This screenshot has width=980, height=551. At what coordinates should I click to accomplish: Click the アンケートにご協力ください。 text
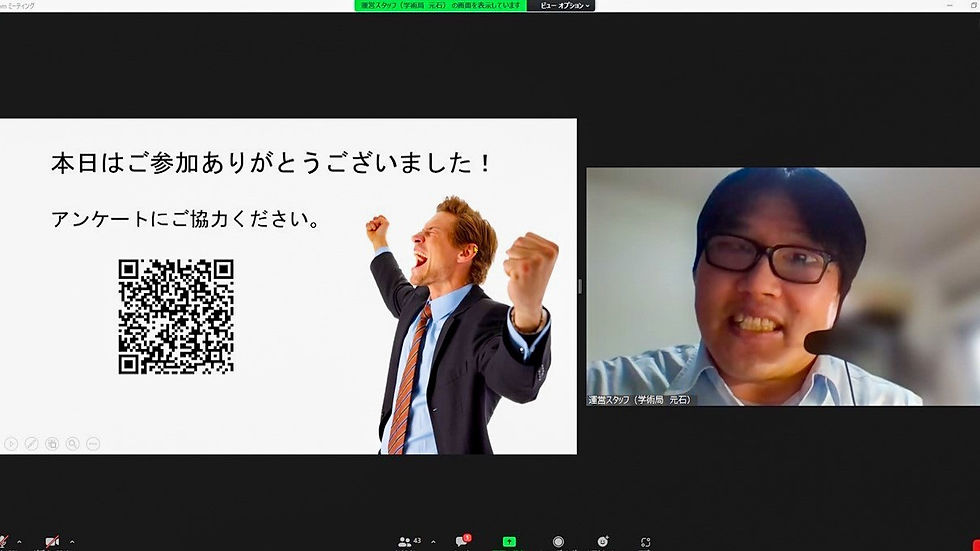point(186,219)
